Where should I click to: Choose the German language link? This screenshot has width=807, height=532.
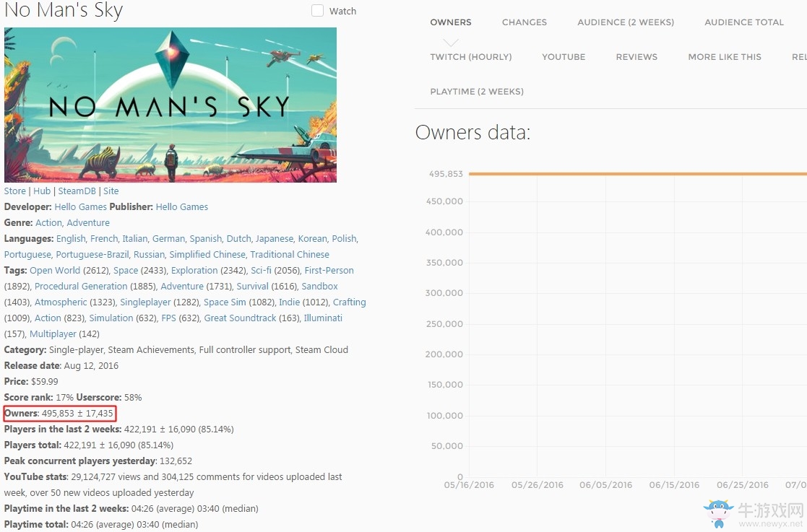(168, 239)
